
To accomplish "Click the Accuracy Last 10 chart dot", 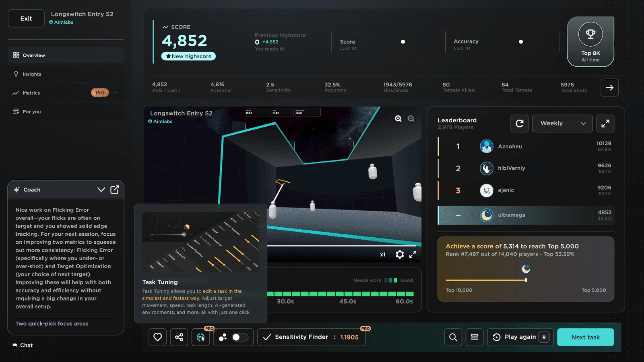I will click(x=521, y=42).
